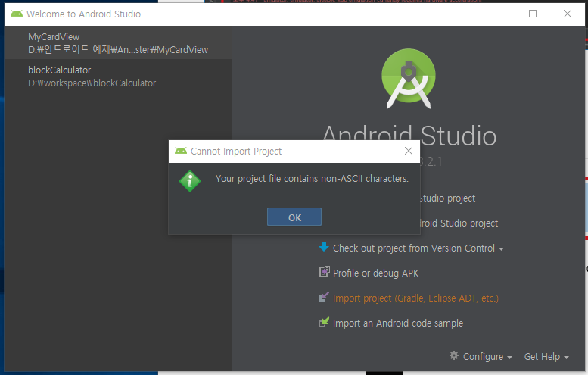Viewport: 588px width, 375px height.
Task: Click the green info icon in dialog
Action: (x=190, y=181)
